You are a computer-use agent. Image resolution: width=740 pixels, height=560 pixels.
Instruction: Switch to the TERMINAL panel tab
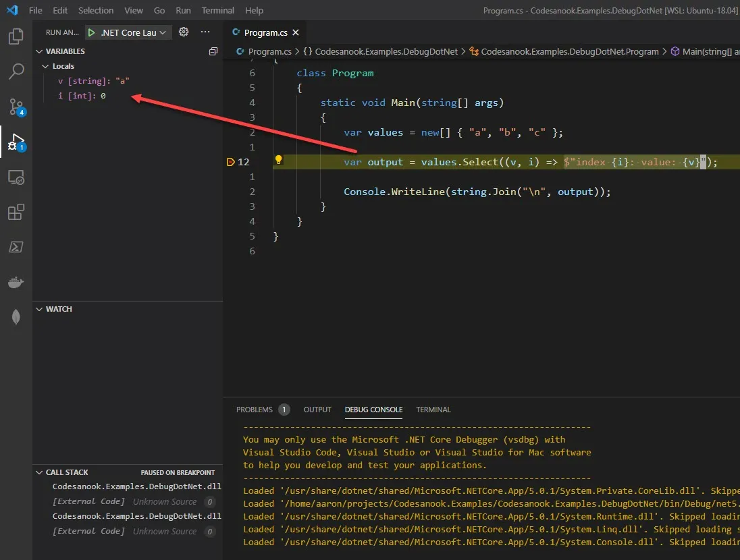point(433,410)
